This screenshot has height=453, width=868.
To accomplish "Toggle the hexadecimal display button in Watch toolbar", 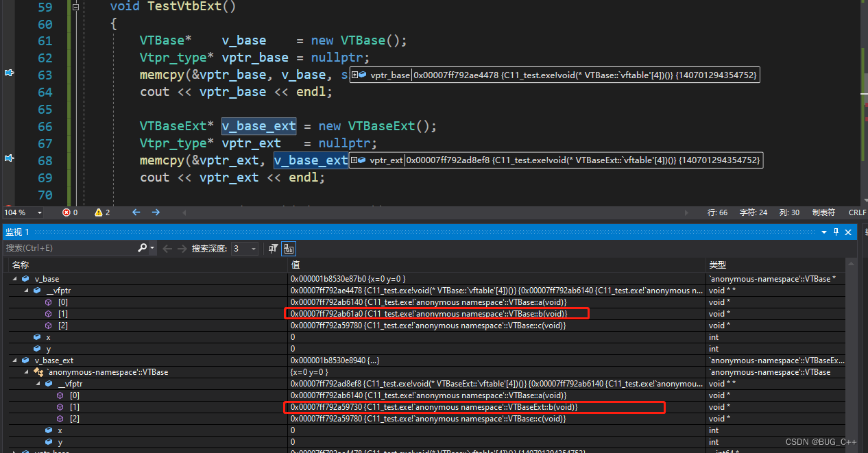I will [x=289, y=248].
